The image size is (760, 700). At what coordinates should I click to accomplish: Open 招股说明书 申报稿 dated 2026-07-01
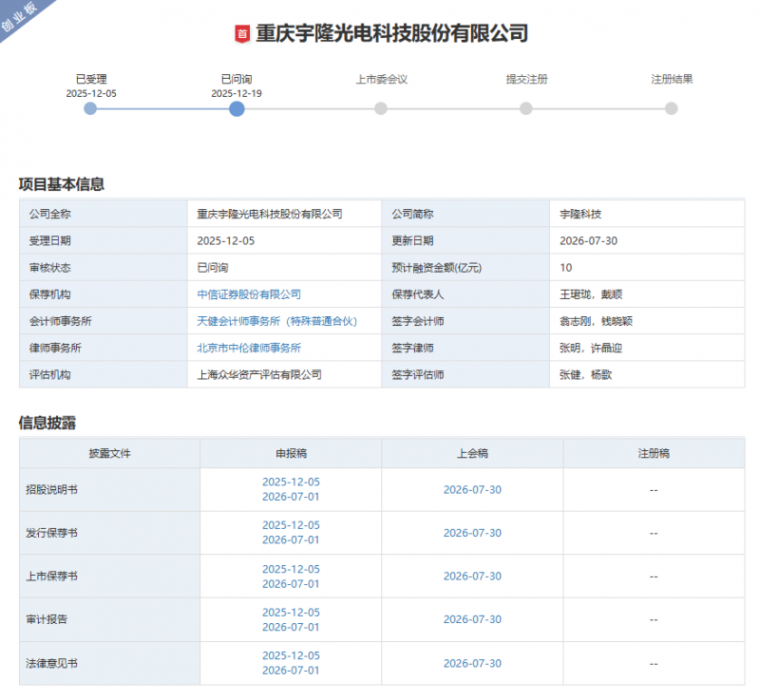[291, 497]
